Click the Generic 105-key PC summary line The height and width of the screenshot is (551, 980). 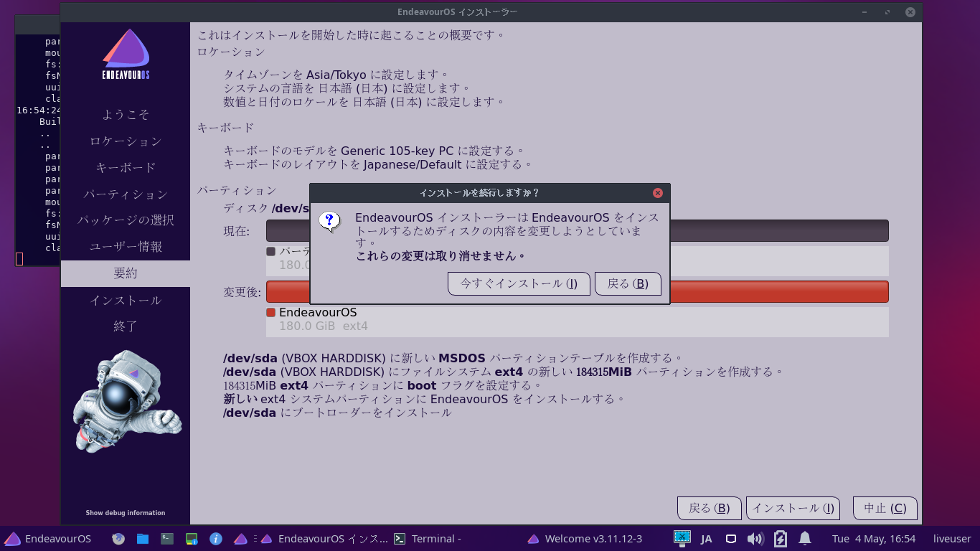click(374, 151)
